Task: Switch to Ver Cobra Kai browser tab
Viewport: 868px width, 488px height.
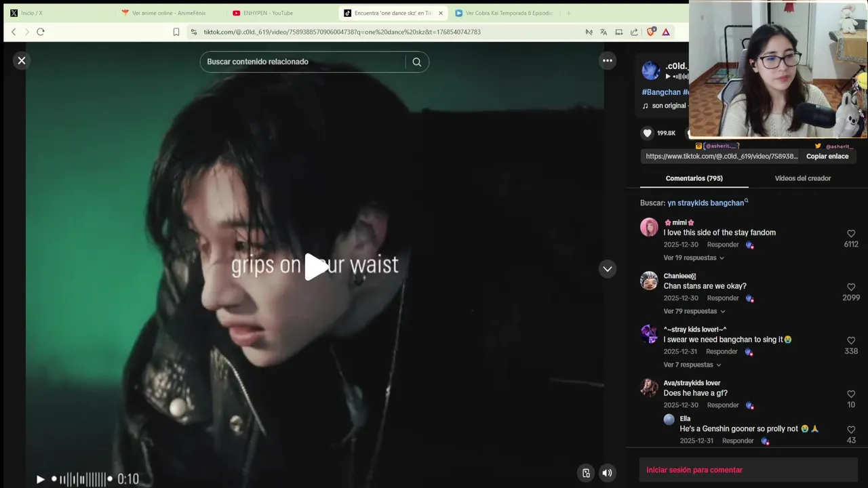Action: pyautogui.click(x=505, y=13)
